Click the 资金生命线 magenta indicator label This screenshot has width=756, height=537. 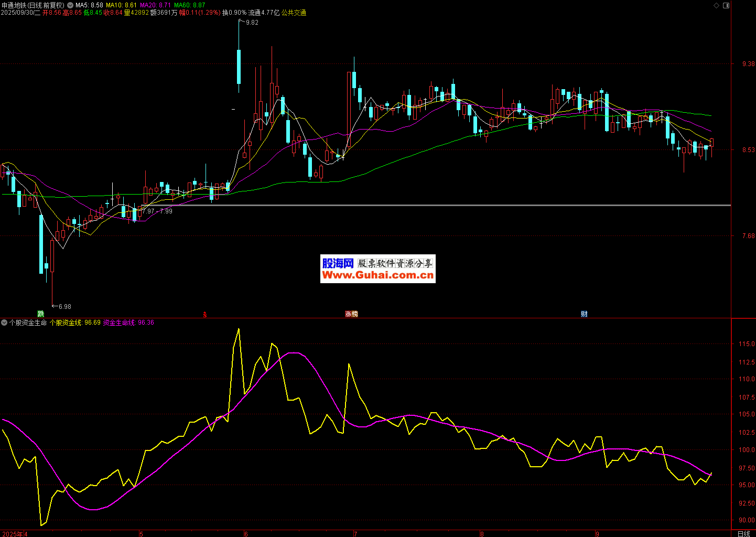[x=128, y=323]
